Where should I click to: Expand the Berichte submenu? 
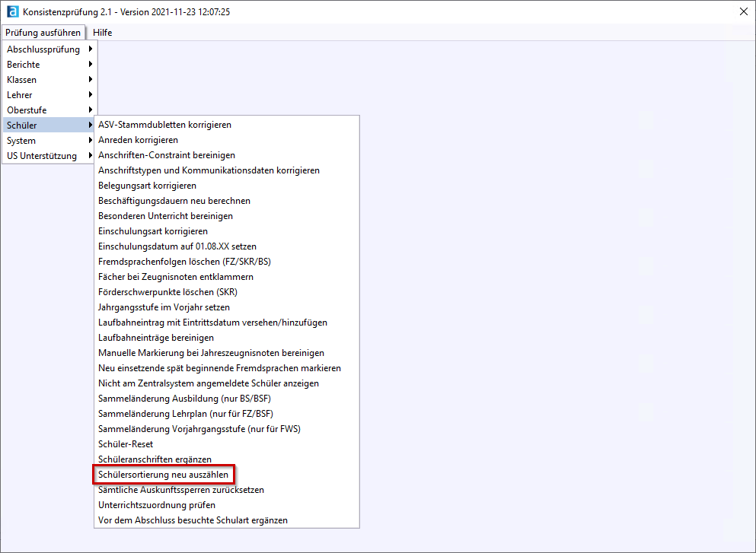49,65
